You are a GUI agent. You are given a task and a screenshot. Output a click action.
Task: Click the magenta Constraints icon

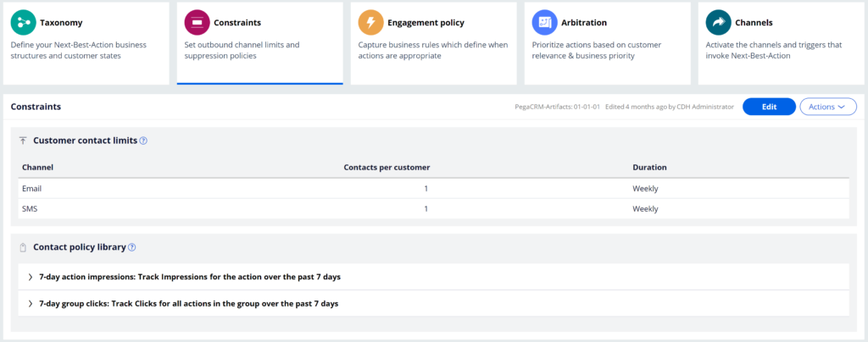click(x=197, y=23)
